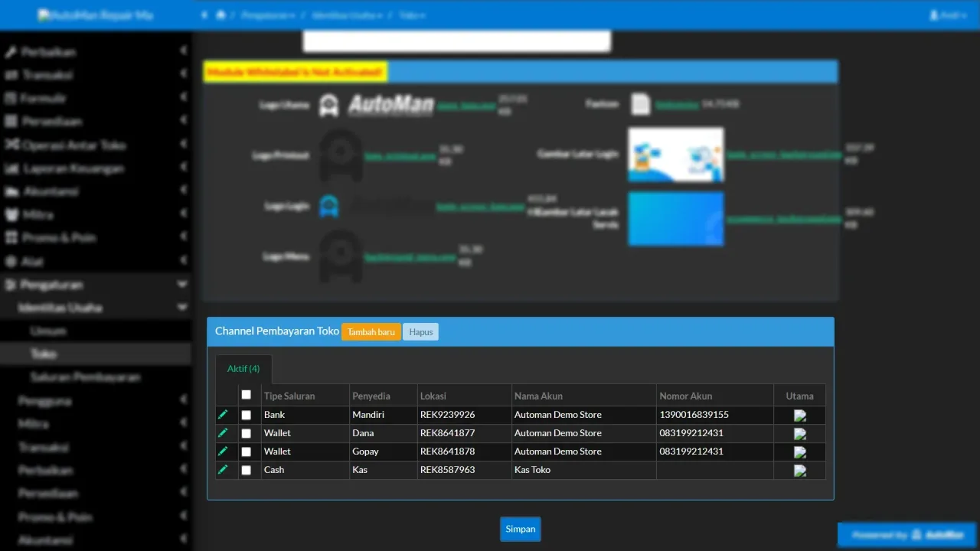The width and height of the screenshot is (980, 551).
Task: Expand the Pengguna submenu arrow
Action: coord(184,400)
